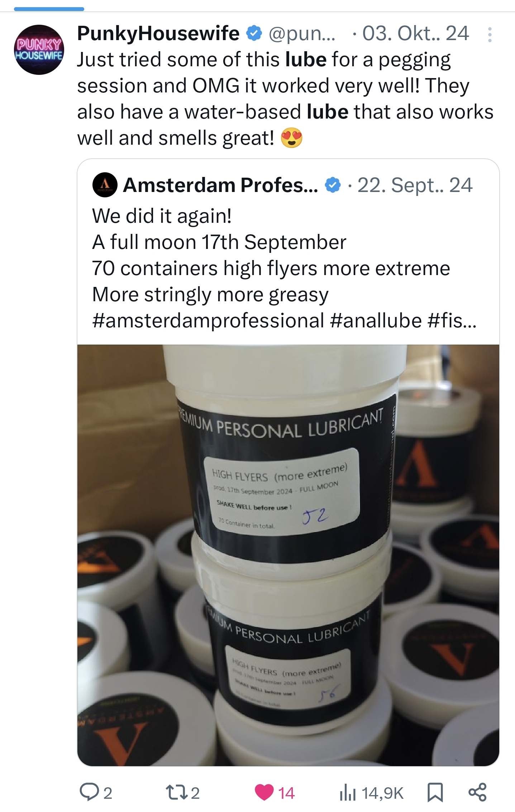This screenshot has width=515, height=812.
Task: Open the reply comment icon
Action: (x=89, y=792)
